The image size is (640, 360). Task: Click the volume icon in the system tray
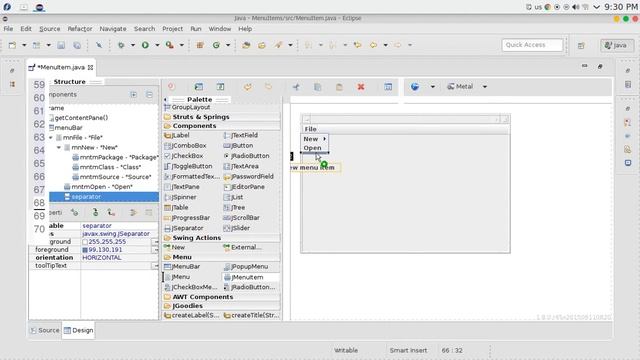click(576, 7)
